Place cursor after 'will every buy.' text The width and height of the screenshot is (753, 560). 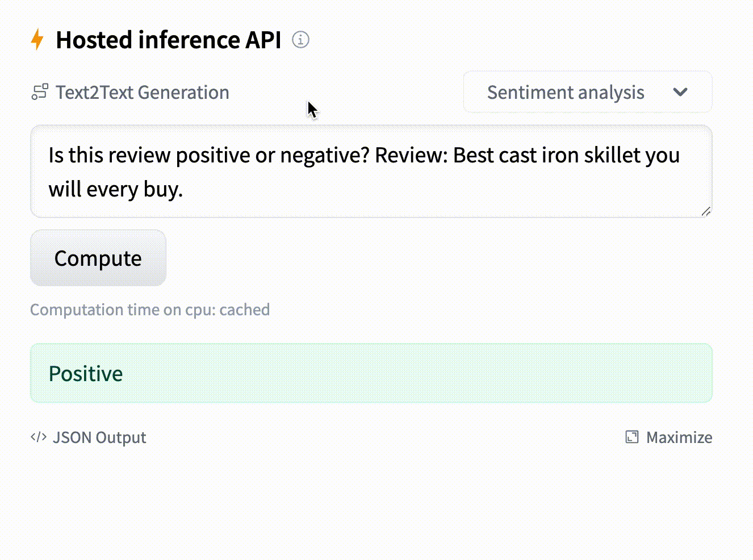pos(183,189)
